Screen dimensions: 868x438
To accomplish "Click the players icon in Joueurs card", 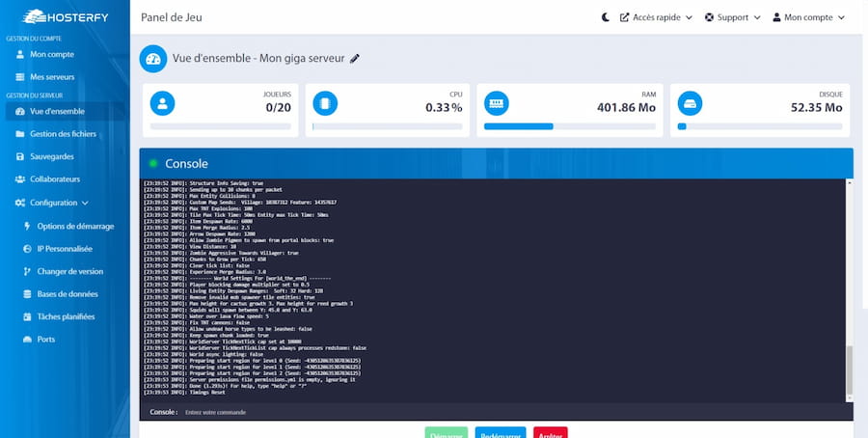I will pyautogui.click(x=164, y=102).
